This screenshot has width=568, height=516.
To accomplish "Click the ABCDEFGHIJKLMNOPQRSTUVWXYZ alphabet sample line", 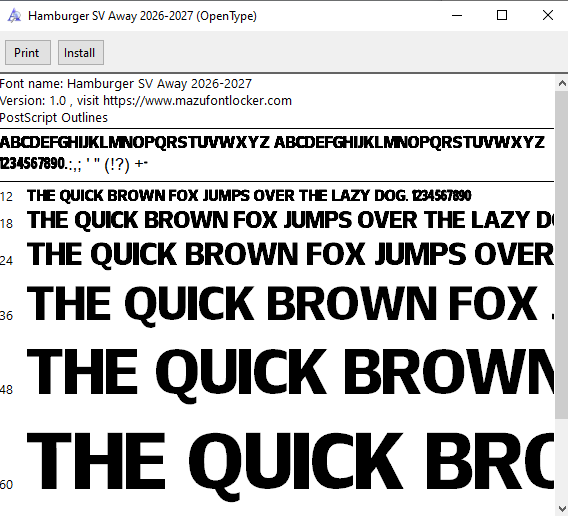I will [x=272, y=142].
